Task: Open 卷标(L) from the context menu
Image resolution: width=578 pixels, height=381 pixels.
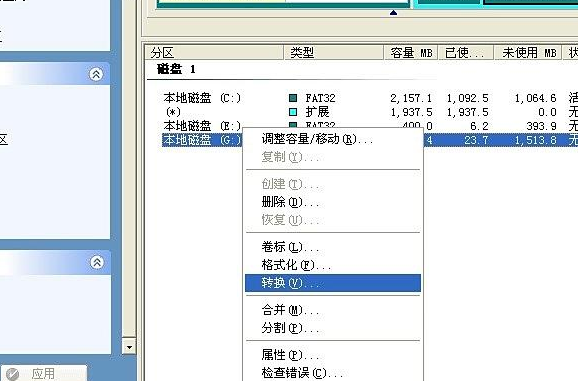Action: tap(333, 247)
